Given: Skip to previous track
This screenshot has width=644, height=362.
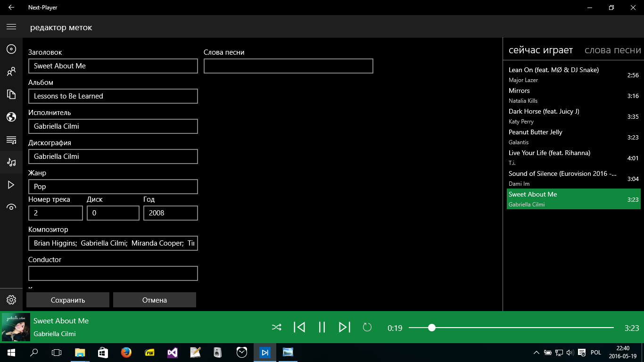Looking at the screenshot, I should point(299,327).
